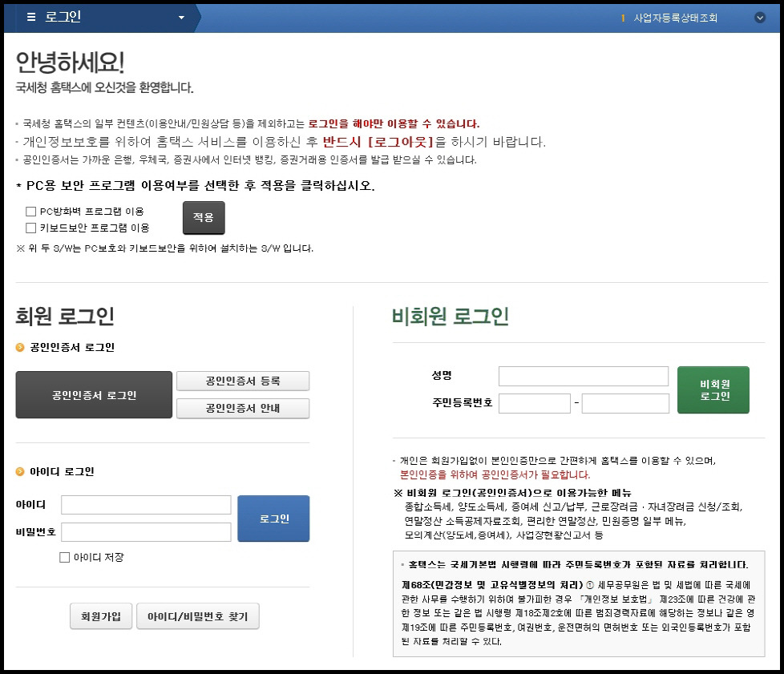Focus the first 주민등록번호 field
Image resolution: width=784 pixels, height=674 pixels.
pyautogui.click(x=535, y=403)
